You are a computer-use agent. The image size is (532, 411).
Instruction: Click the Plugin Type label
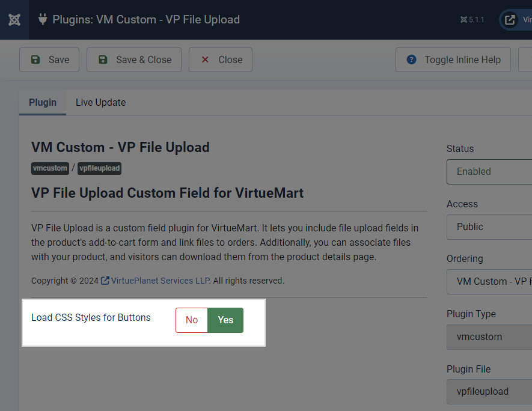click(x=471, y=314)
